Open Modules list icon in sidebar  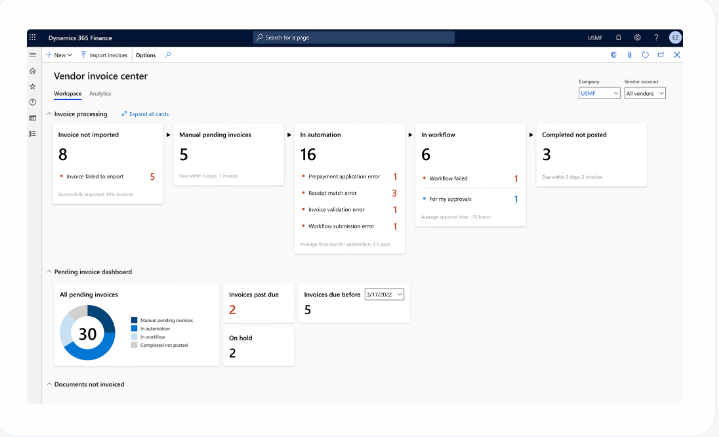(33, 134)
